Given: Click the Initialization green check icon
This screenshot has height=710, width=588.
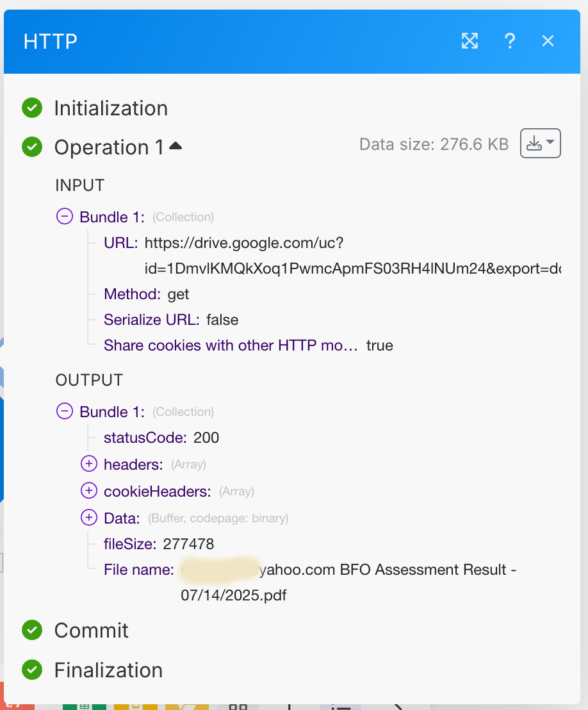Looking at the screenshot, I should tap(32, 108).
